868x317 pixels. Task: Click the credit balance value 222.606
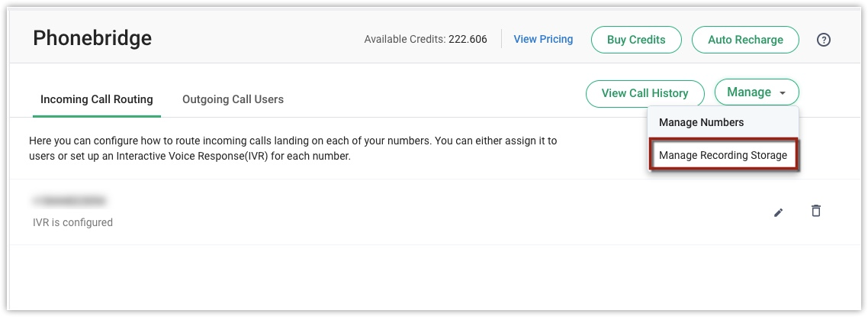(468, 40)
